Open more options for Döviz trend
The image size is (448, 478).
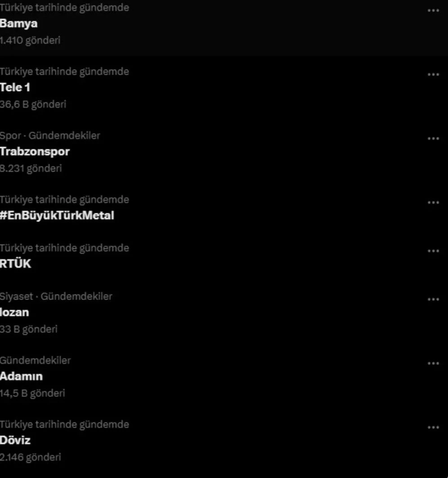click(433, 427)
